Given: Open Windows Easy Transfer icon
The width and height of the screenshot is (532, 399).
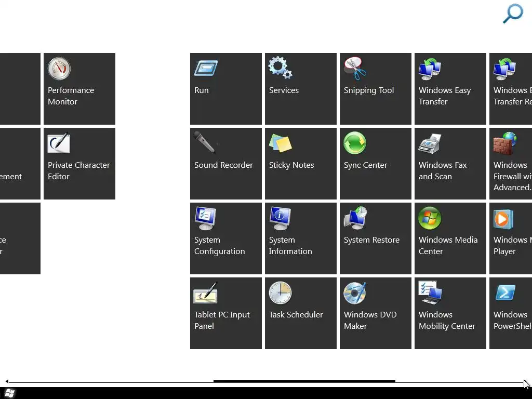Looking at the screenshot, I should [x=430, y=69].
